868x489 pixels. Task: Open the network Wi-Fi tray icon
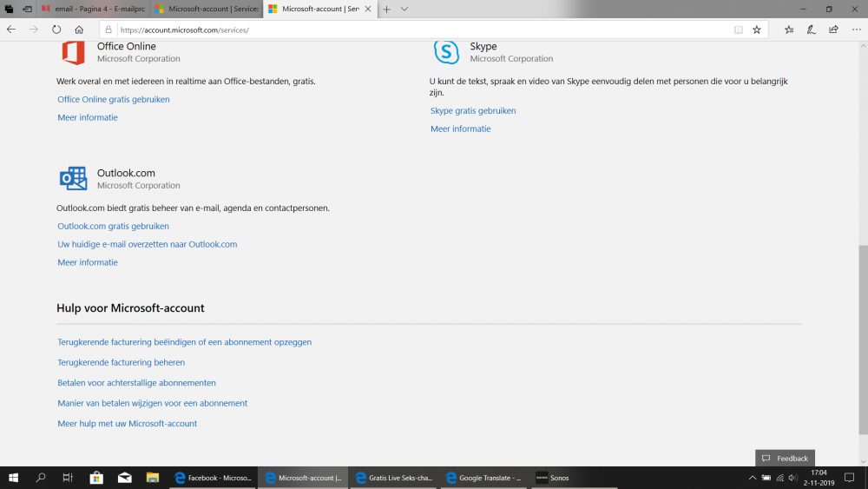coord(780,478)
